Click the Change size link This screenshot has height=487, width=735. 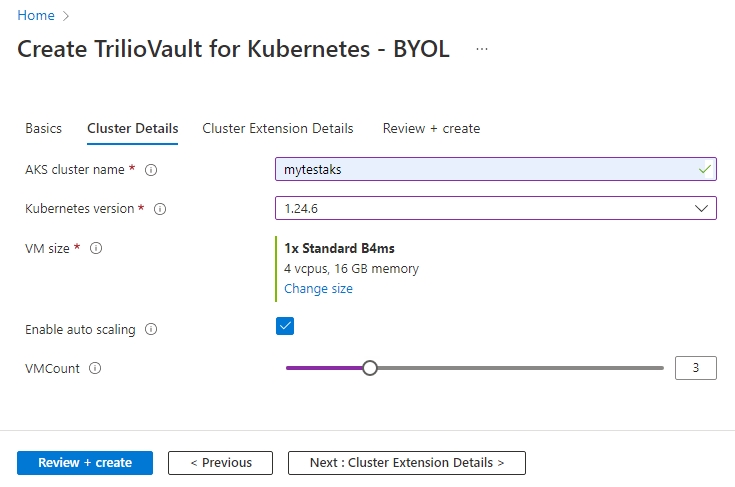318,288
